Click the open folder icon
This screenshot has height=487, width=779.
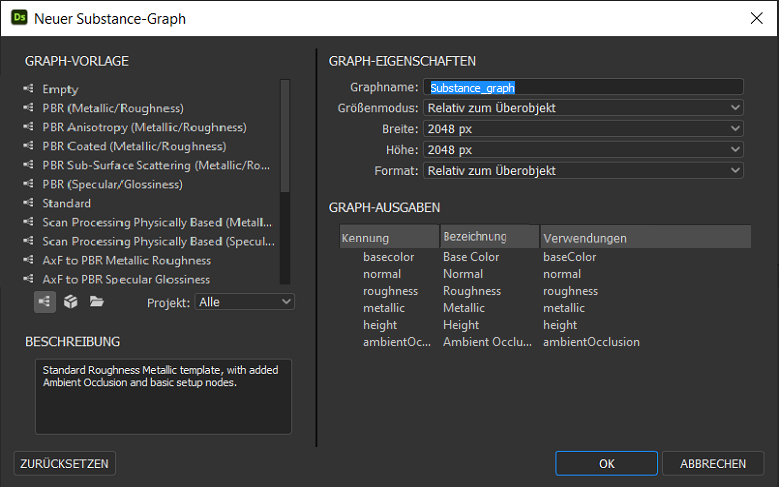97,301
